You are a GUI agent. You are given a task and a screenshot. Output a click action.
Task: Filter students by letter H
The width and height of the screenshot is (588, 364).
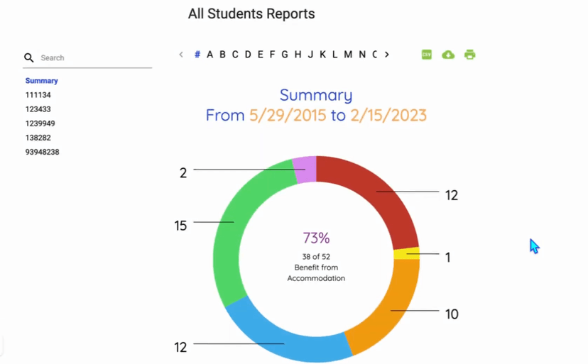298,55
